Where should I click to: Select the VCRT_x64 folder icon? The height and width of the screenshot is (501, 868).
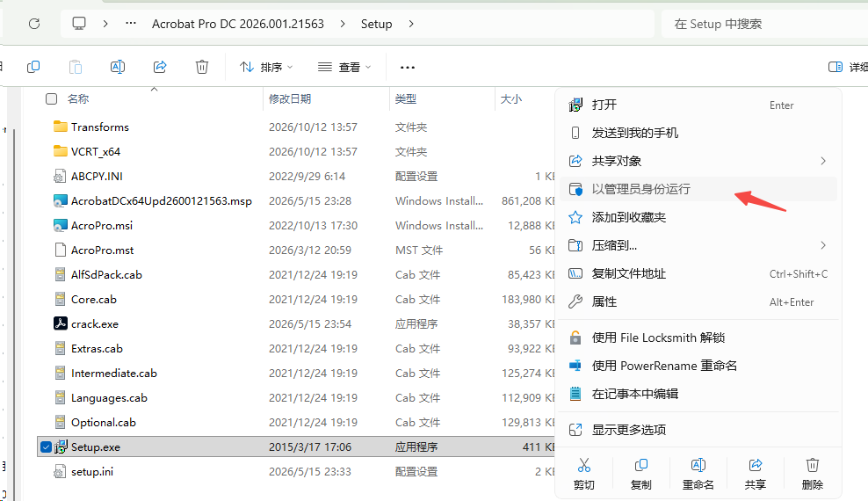click(x=61, y=151)
